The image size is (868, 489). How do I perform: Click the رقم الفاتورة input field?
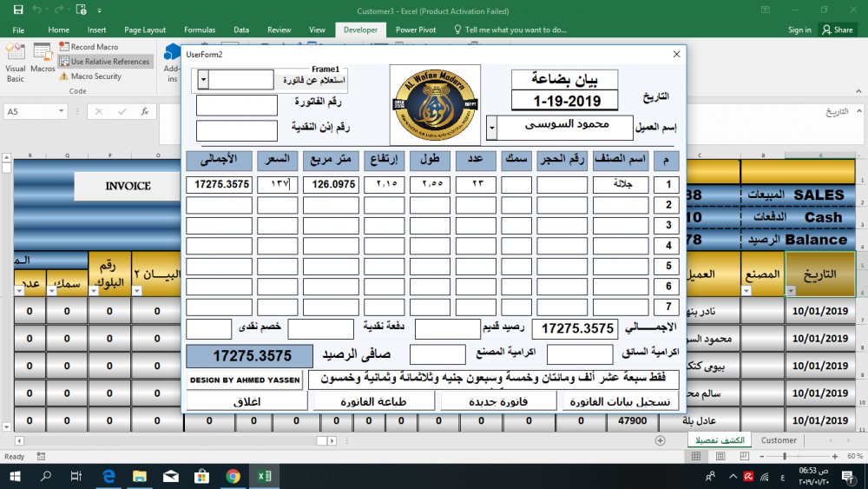pos(237,105)
